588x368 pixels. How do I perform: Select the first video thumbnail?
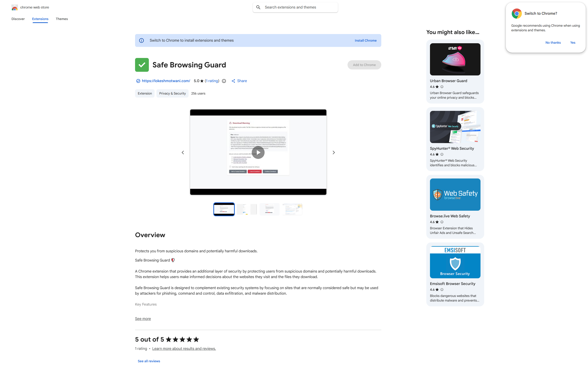224,209
